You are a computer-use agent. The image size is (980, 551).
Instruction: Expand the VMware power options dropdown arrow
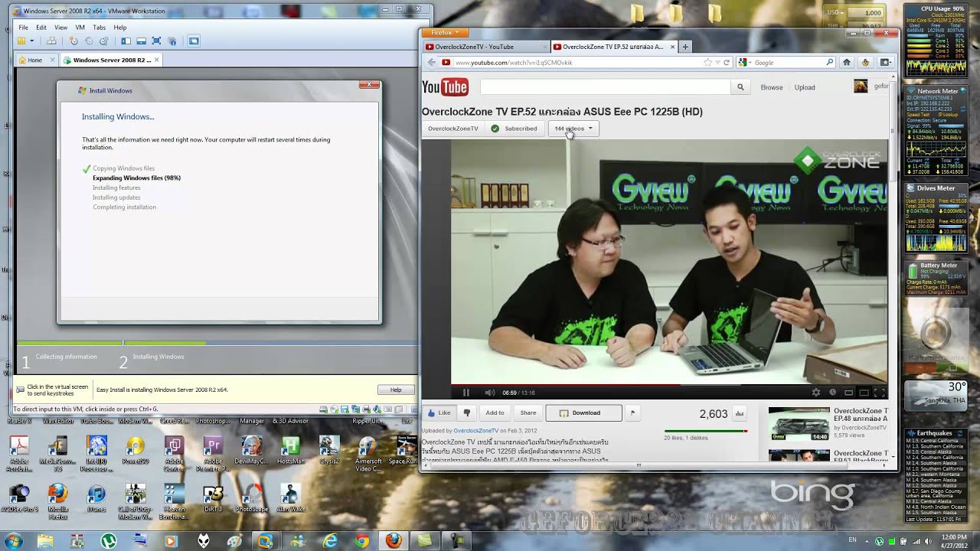tap(31, 41)
